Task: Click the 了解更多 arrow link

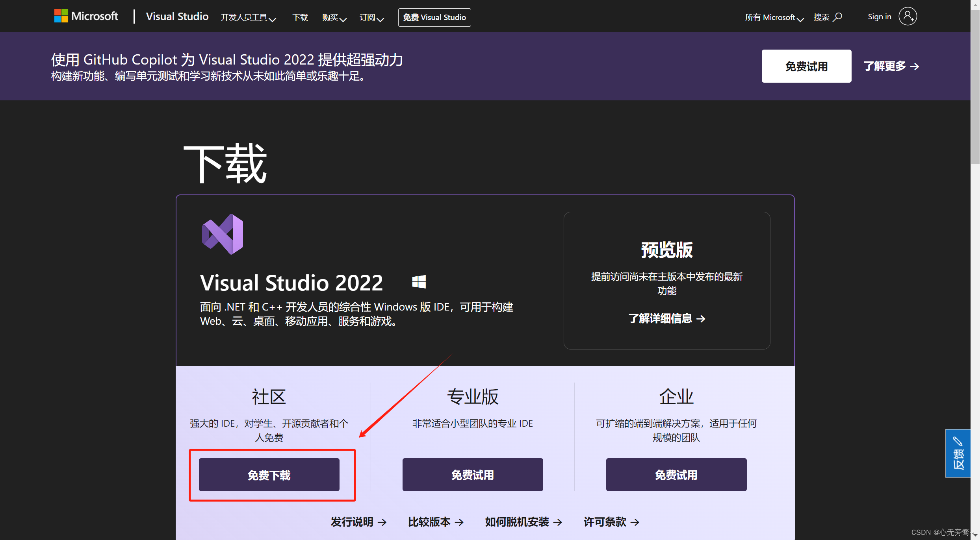Action: coord(891,66)
